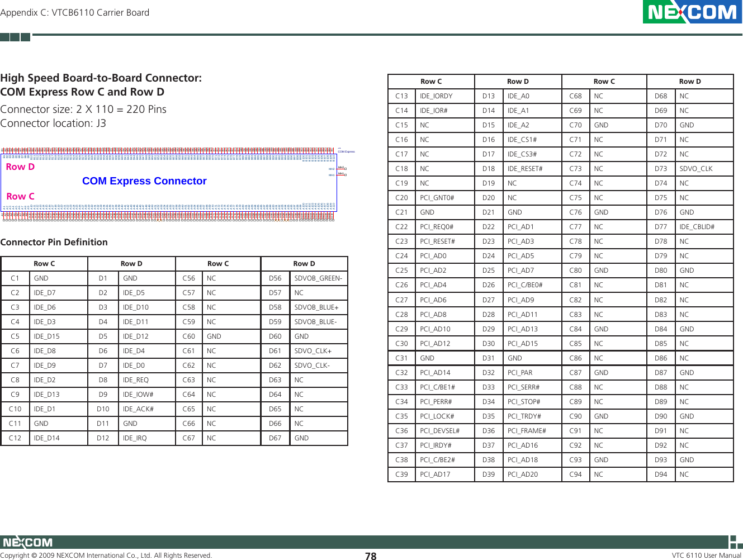
Task: Select the cell 'IDE_D7' for pin C2
Action: tap(58, 293)
